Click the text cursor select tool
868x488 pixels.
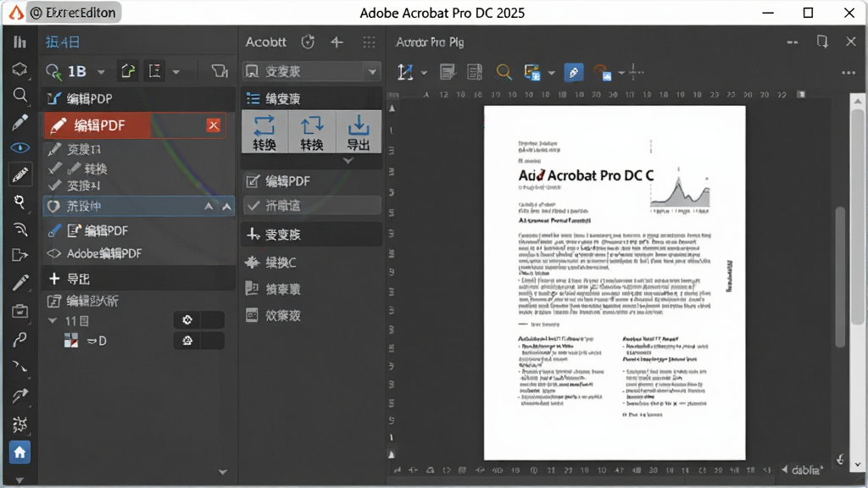(x=405, y=72)
